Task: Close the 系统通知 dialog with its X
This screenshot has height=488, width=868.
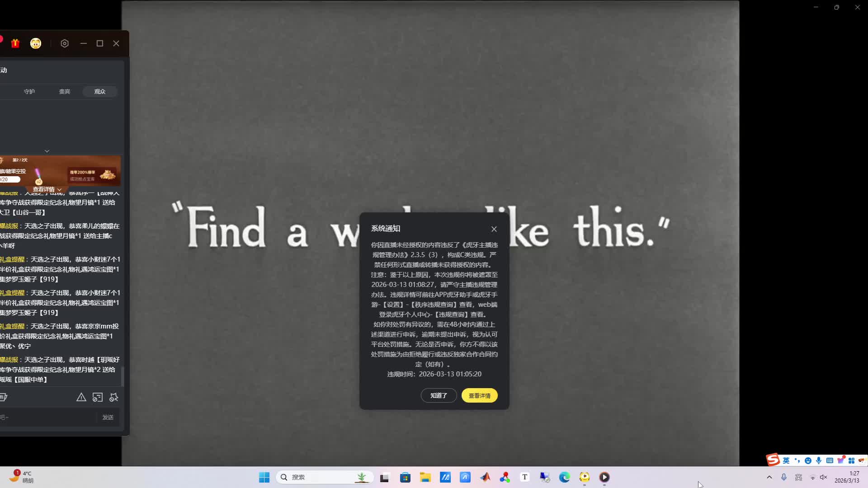Action: (x=494, y=229)
